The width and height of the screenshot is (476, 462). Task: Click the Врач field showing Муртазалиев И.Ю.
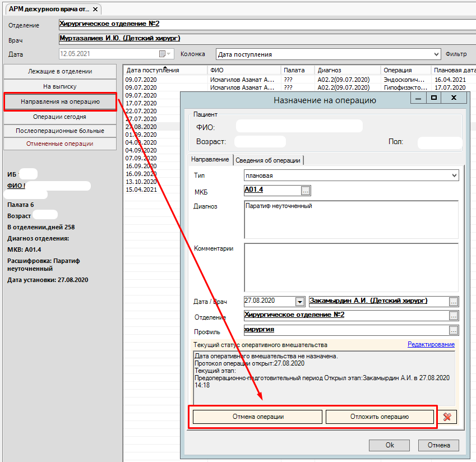point(267,39)
